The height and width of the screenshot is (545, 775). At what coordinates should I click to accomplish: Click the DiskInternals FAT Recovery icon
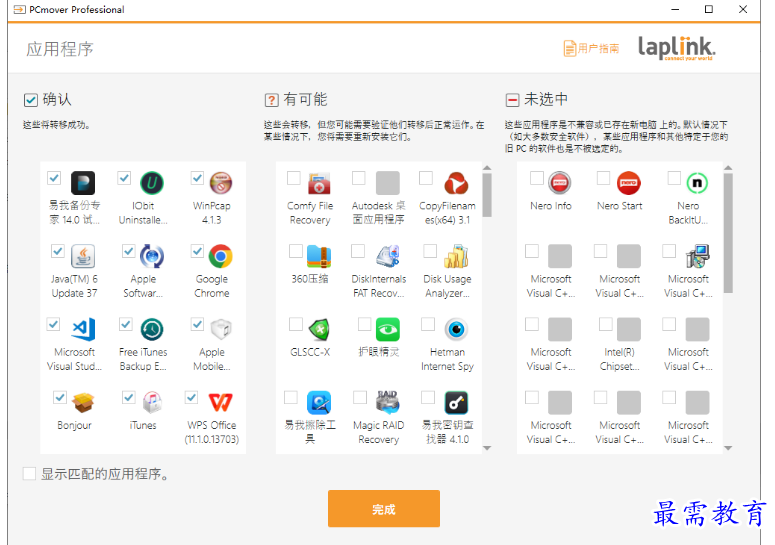tap(388, 256)
